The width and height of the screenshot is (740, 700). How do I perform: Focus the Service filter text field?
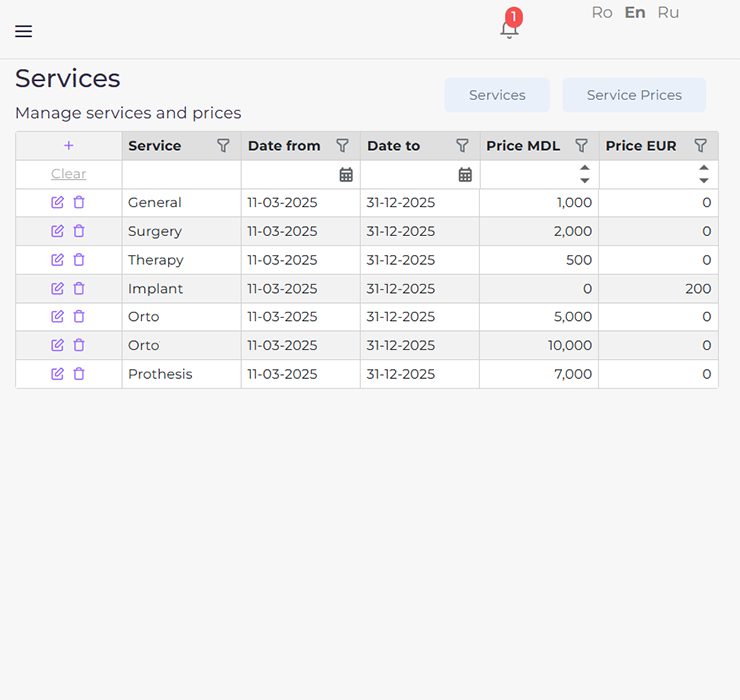point(182,175)
